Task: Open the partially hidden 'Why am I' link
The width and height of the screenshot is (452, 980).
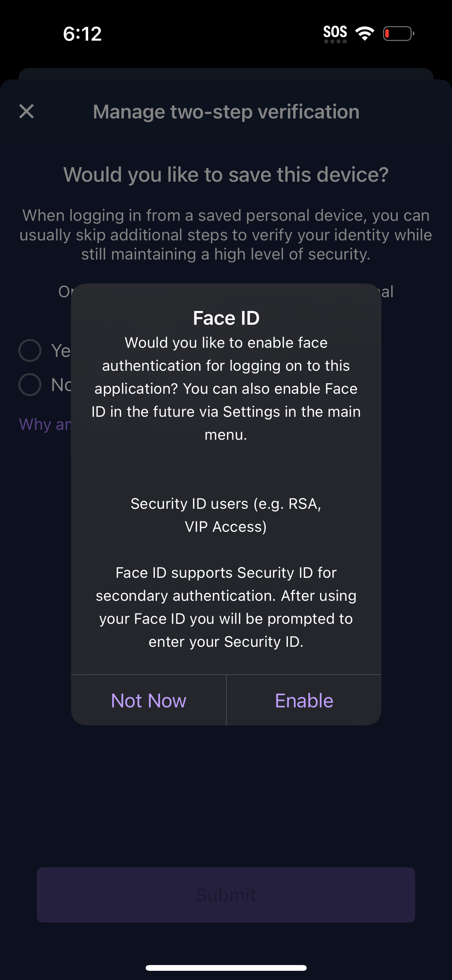Action: point(45,424)
